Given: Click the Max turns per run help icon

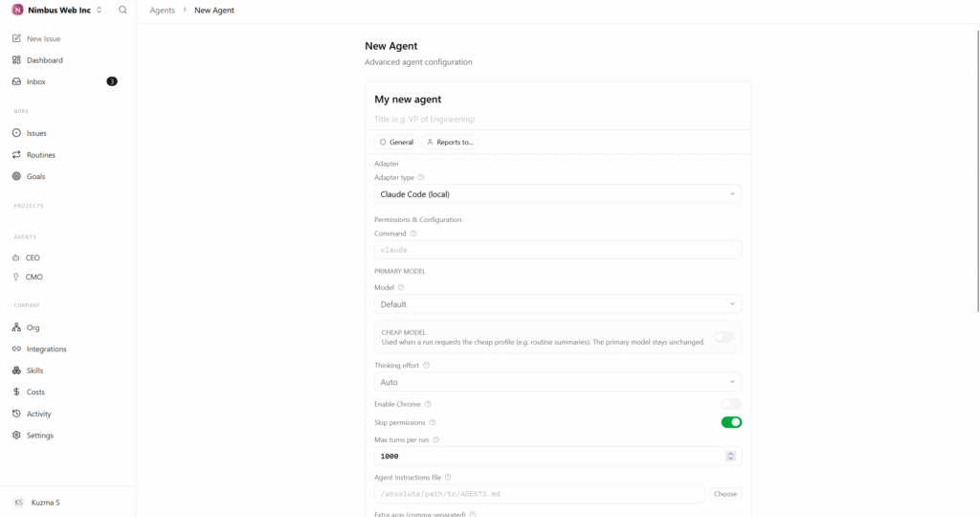Looking at the screenshot, I should [436, 439].
